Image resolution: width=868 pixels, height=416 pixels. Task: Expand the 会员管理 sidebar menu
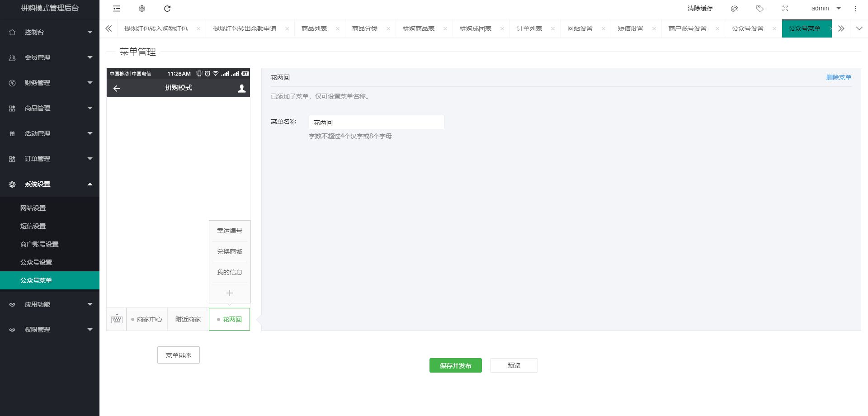(50, 57)
